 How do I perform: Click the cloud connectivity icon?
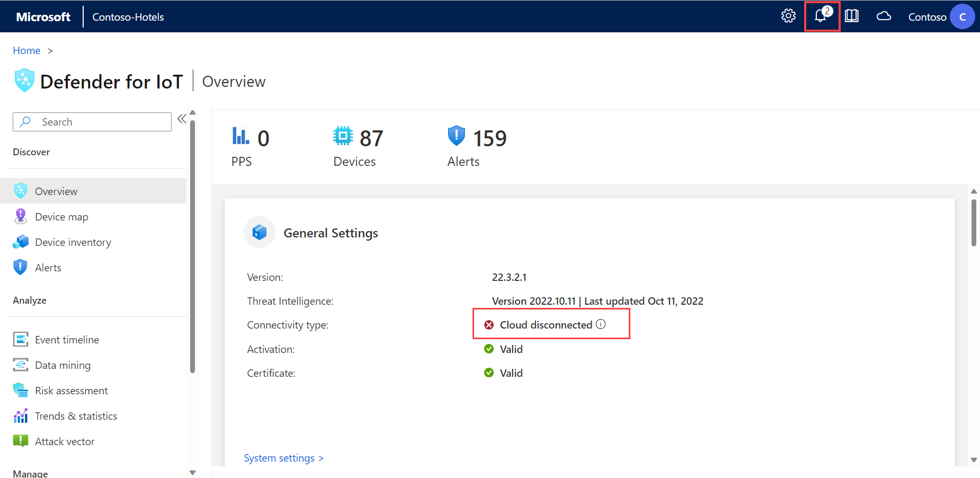point(884,16)
